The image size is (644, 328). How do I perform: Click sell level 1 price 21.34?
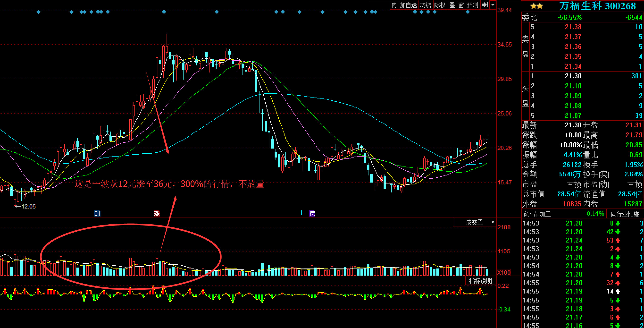click(x=573, y=66)
